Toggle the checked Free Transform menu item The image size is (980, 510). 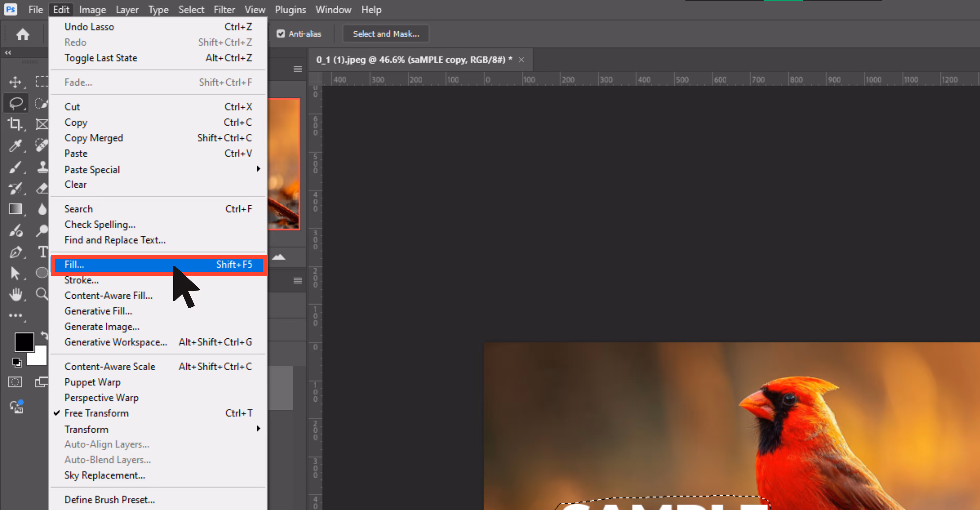coord(158,413)
